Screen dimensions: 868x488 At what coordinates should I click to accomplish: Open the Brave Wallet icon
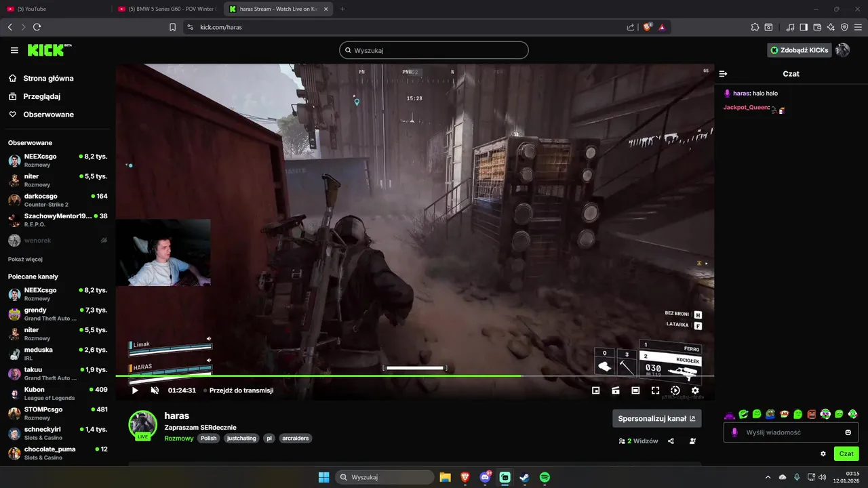pos(817,27)
